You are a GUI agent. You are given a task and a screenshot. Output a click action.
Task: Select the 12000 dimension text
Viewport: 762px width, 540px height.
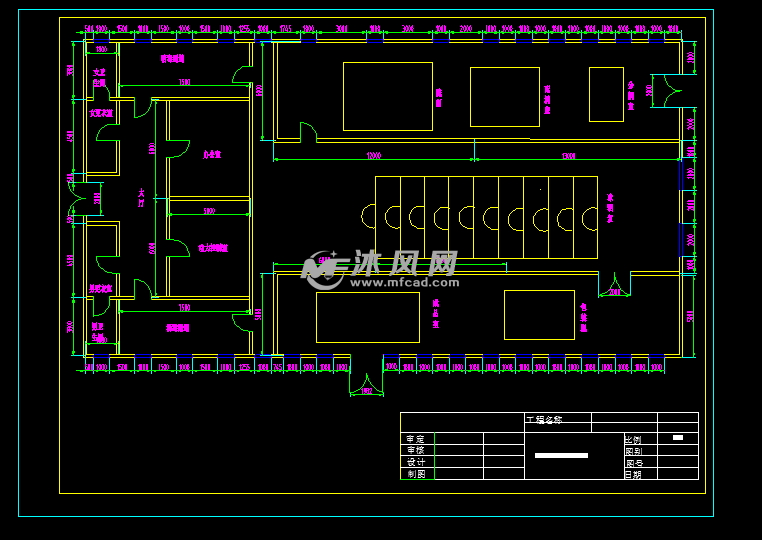click(x=374, y=156)
